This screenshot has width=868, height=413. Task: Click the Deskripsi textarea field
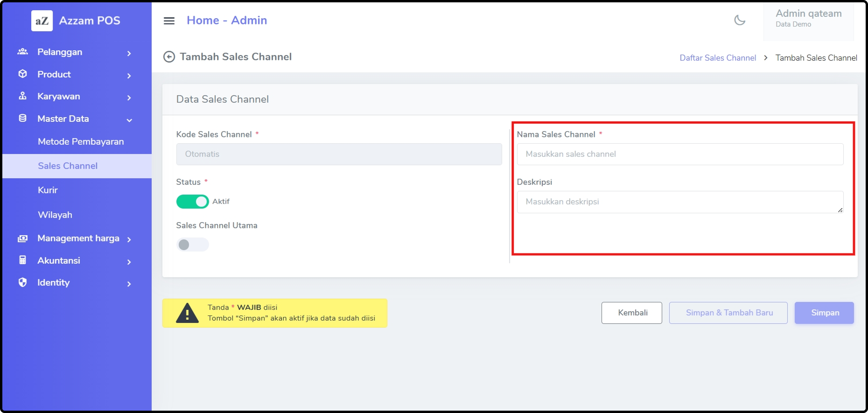pos(680,202)
